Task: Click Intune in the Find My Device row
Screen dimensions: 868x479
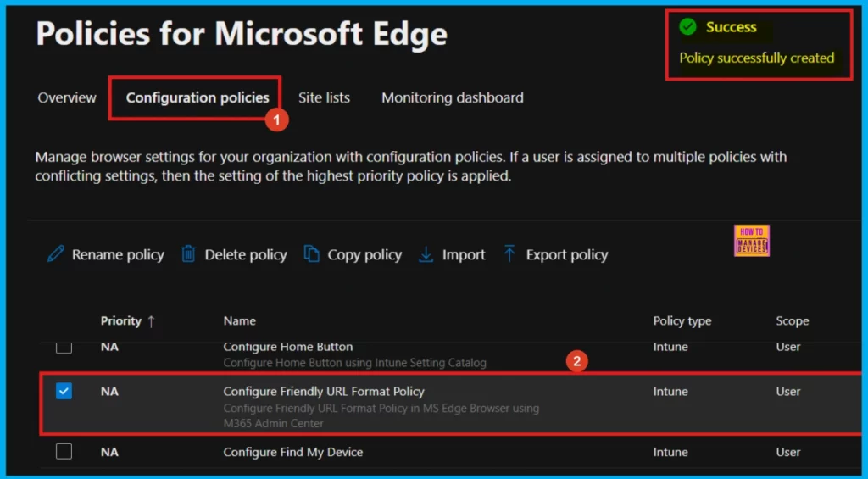Action: click(670, 452)
